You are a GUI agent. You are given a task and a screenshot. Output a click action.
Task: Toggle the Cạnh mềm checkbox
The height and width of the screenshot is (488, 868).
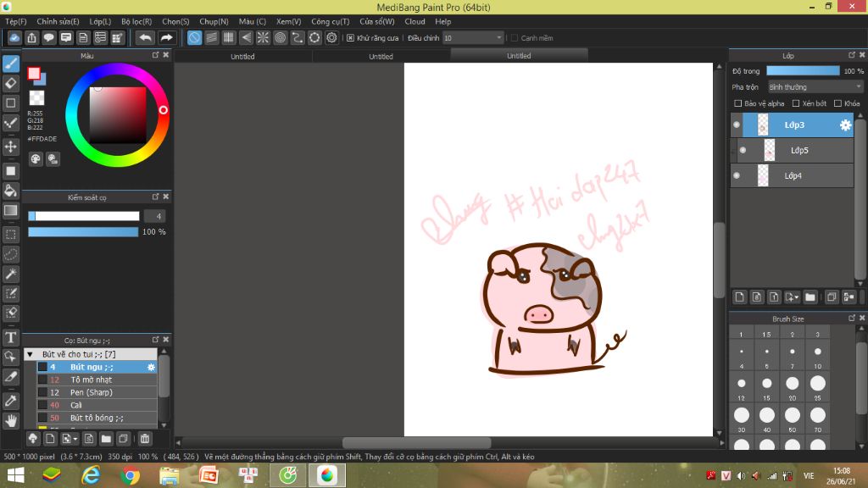tap(515, 38)
